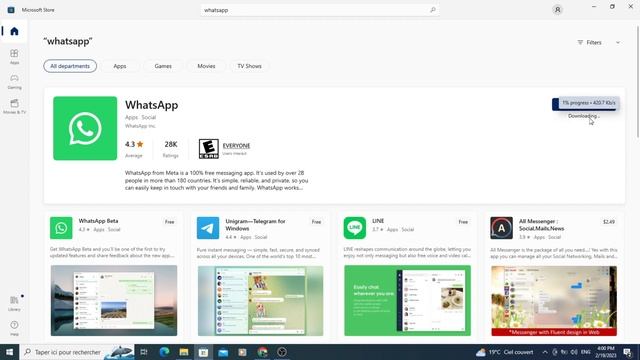Open Help in the sidebar
Image resolution: width=640 pixels, height=360 pixels.
click(14, 328)
